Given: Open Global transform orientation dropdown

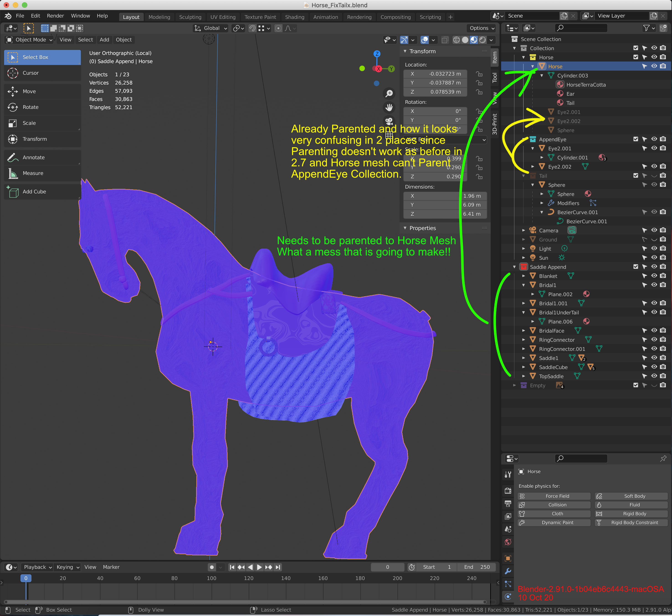Looking at the screenshot, I should click(x=211, y=28).
